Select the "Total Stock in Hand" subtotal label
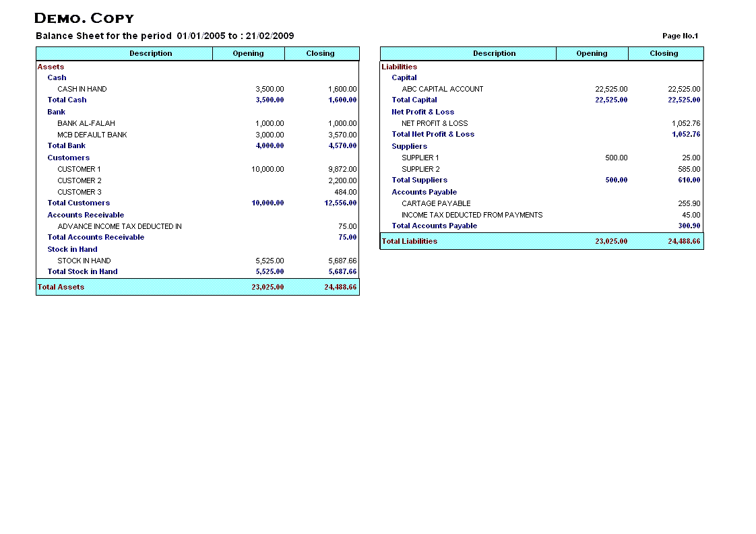 click(82, 271)
